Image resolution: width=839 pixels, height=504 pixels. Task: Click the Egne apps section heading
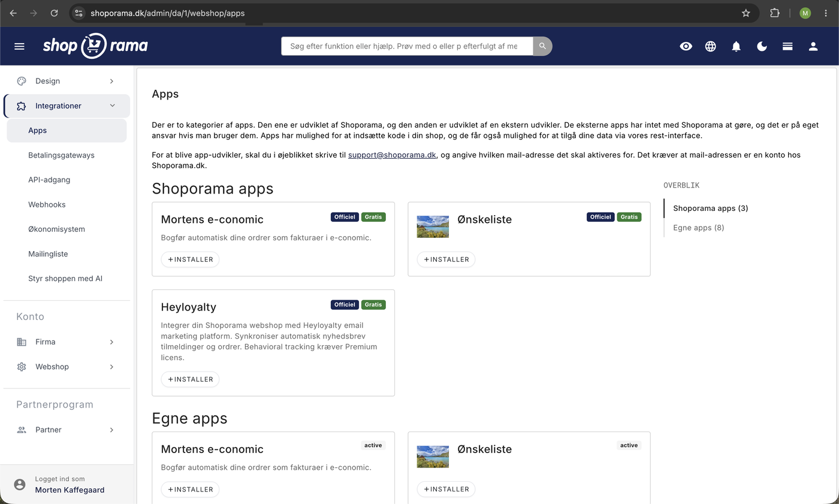(190, 418)
